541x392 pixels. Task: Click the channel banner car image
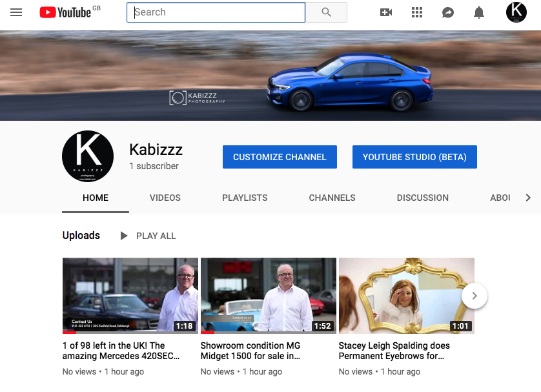pos(270,76)
